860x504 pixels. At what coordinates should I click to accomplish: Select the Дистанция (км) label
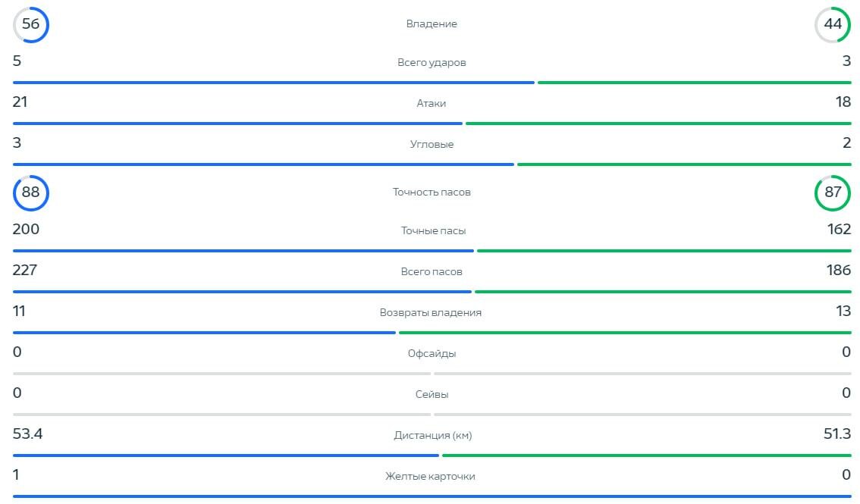click(x=433, y=436)
